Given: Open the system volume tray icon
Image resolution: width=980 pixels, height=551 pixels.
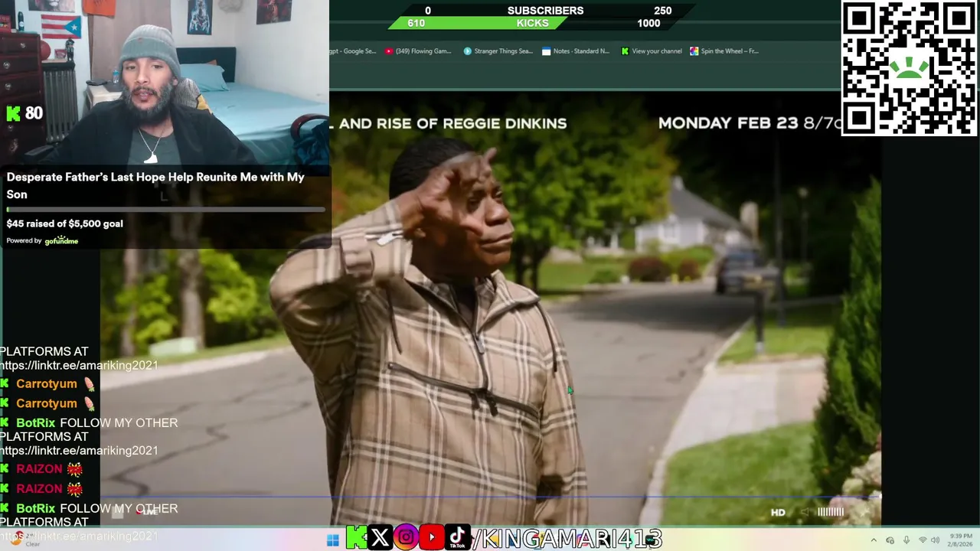Looking at the screenshot, I should [936, 540].
